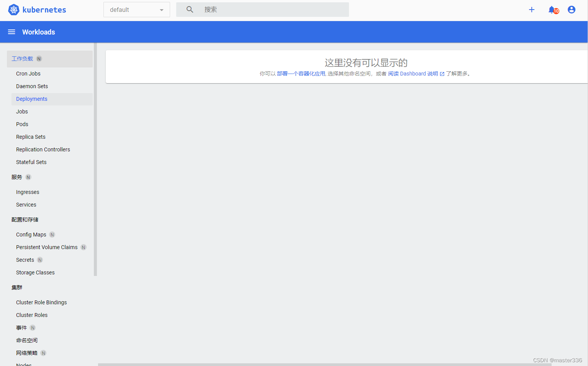Click the N badge next to 服务
The width and height of the screenshot is (588, 366).
pyautogui.click(x=28, y=177)
